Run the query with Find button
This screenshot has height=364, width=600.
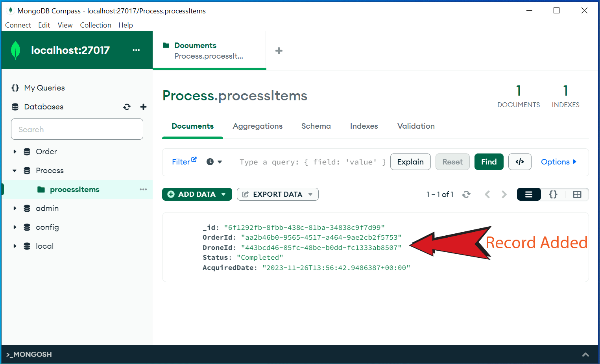489,162
